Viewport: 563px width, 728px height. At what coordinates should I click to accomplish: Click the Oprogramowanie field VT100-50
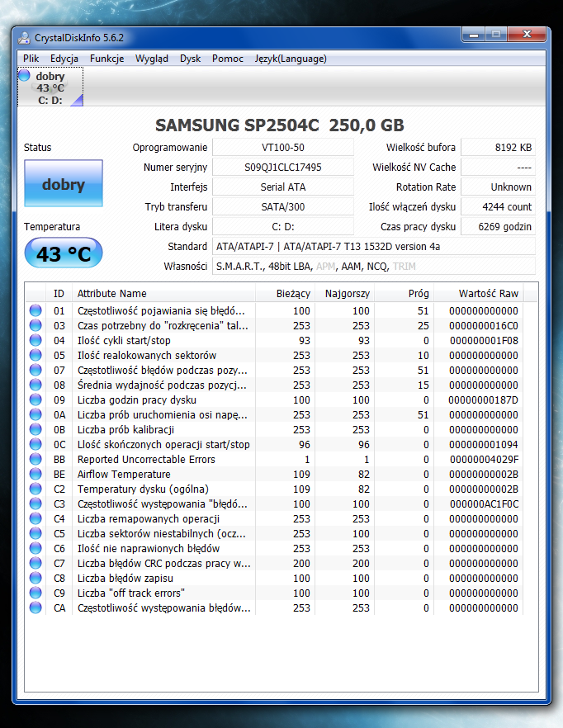(283, 148)
